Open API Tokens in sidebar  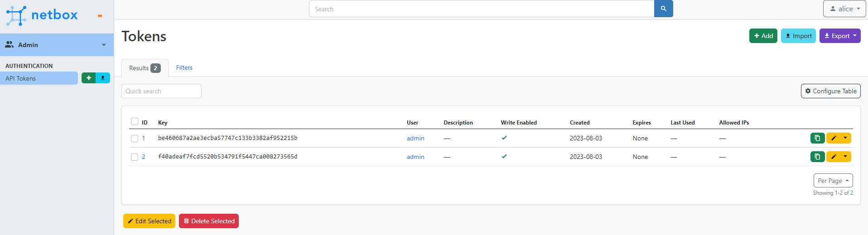click(x=39, y=78)
